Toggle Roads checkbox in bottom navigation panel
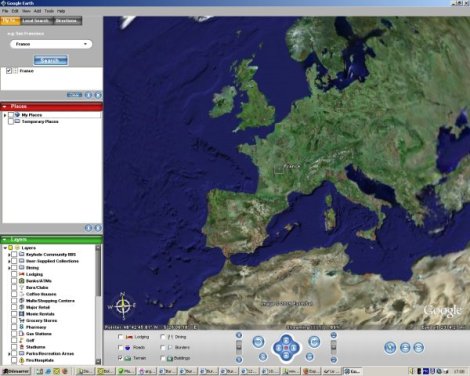470x376 pixels. tap(120, 348)
